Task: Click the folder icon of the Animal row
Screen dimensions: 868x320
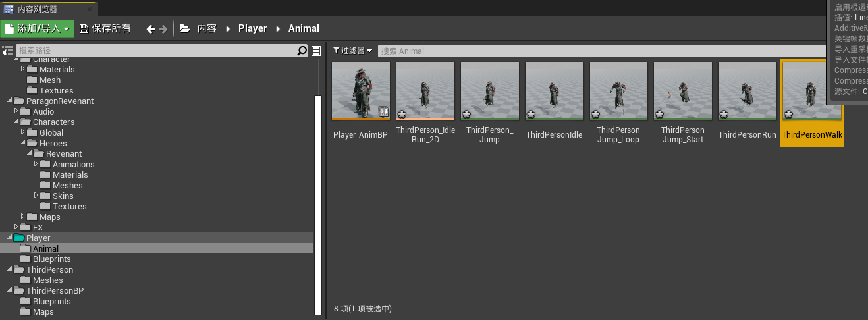Action: [25, 248]
